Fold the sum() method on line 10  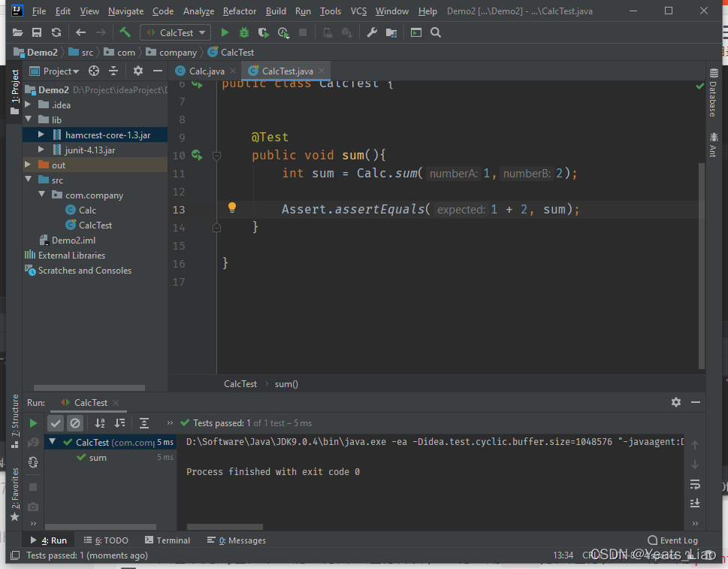pyautogui.click(x=216, y=156)
